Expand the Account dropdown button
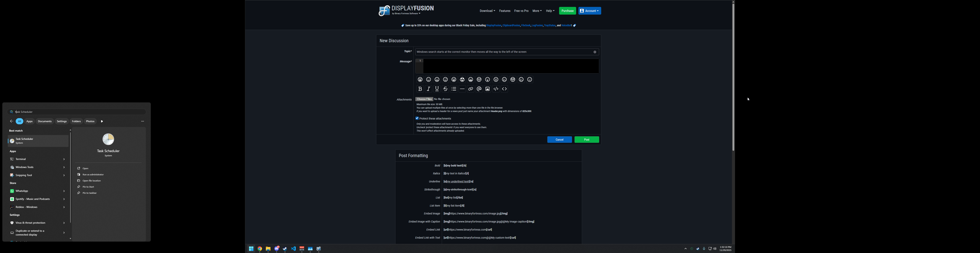The image size is (980, 253). pos(590,11)
